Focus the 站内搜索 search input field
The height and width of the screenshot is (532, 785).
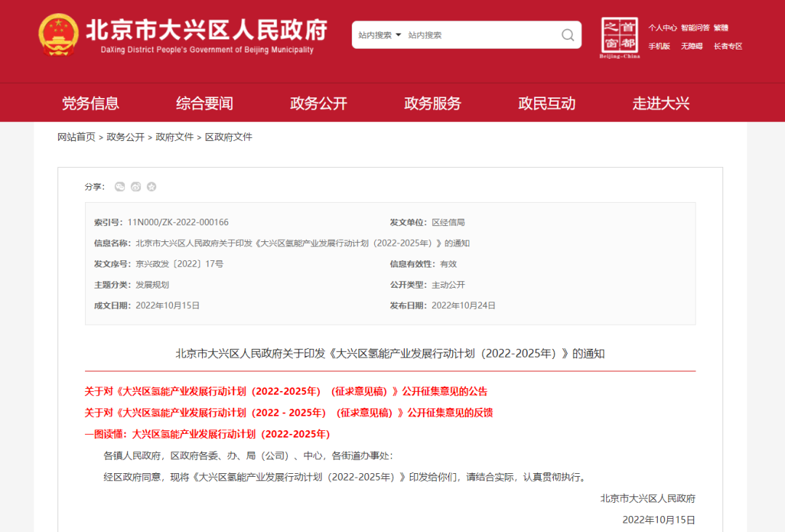pos(480,35)
